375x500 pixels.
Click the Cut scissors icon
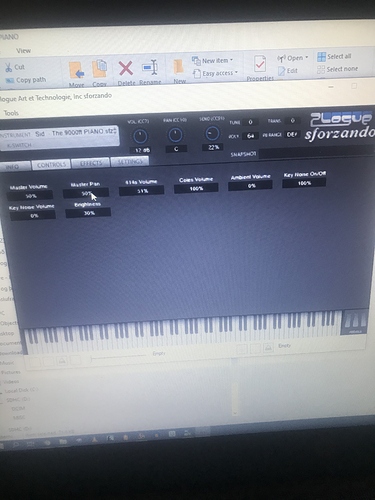coord(8,68)
